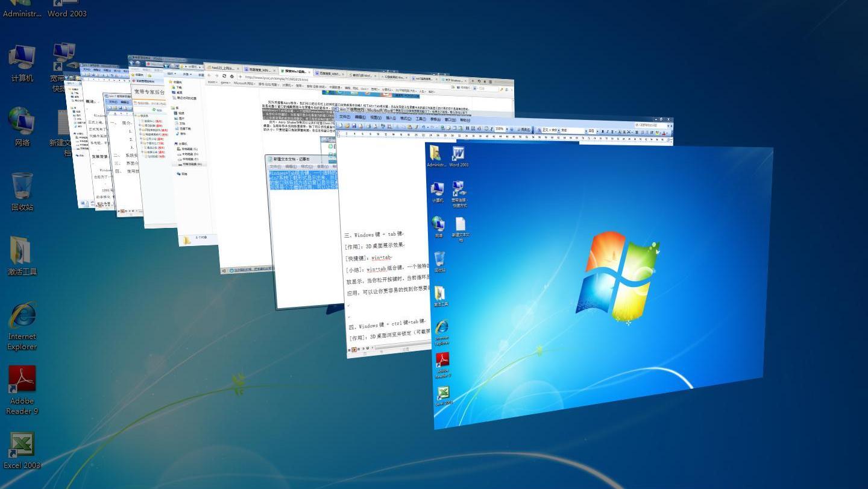Click line [作用]：3D 桌面展示效果 in Word
Viewport: 868px width, 489px height.
376,247
